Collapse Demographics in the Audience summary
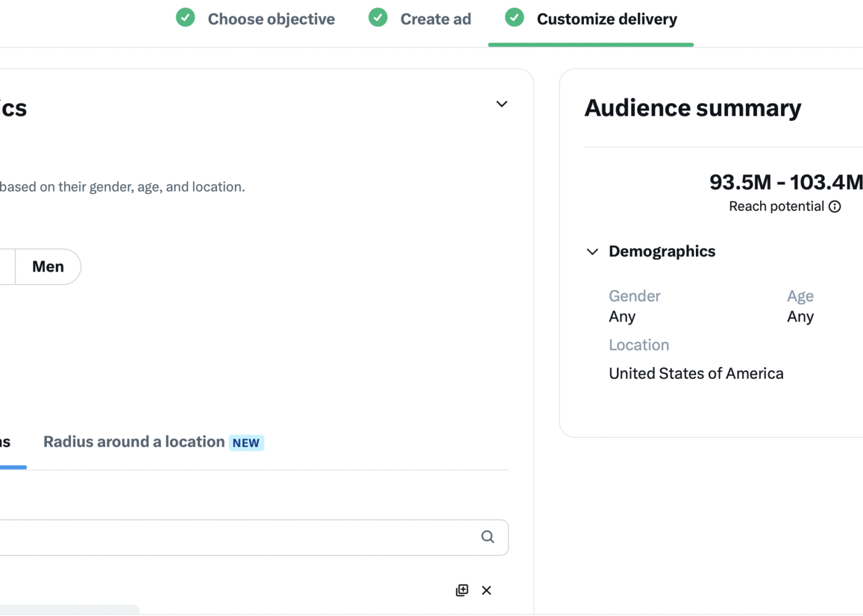863x616 pixels. pos(592,252)
